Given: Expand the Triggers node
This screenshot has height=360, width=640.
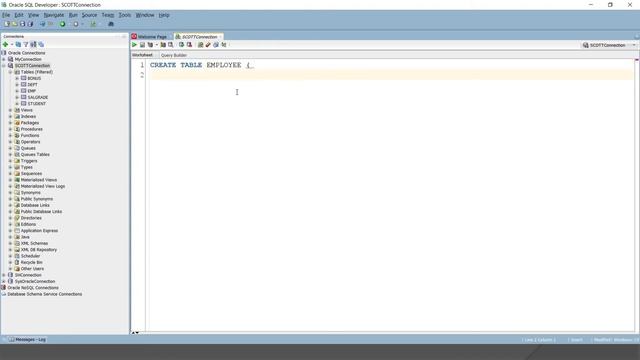Looking at the screenshot, I should [x=11, y=161].
